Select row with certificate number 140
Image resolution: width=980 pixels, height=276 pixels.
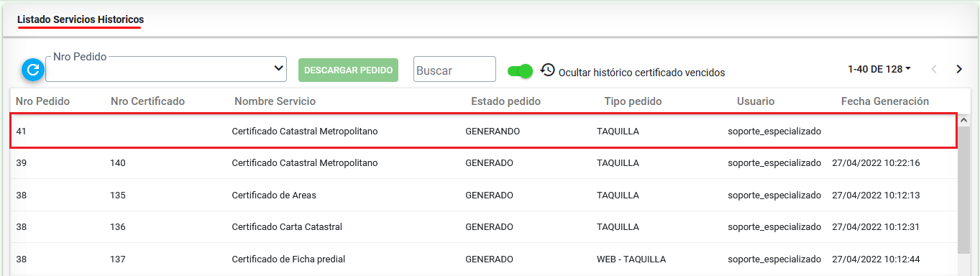[483, 163]
